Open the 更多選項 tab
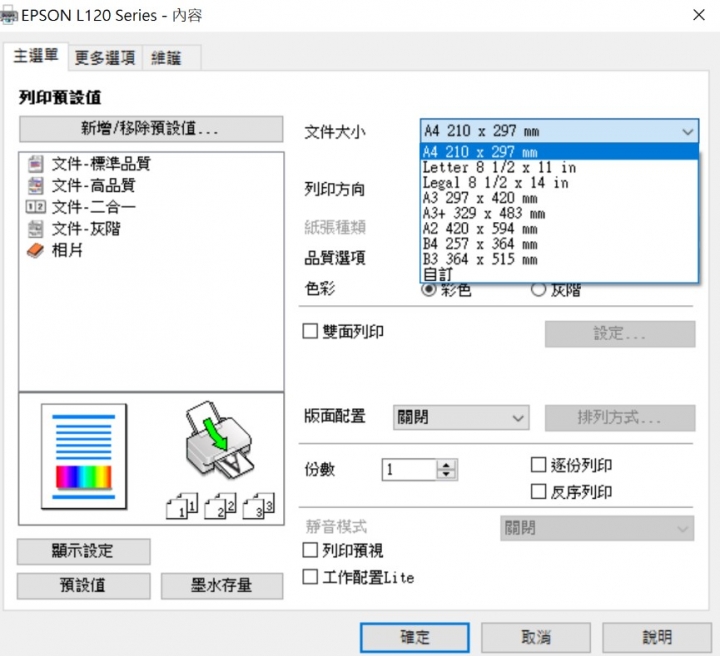This screenshot has width=720, height=656. coord(105,58)
